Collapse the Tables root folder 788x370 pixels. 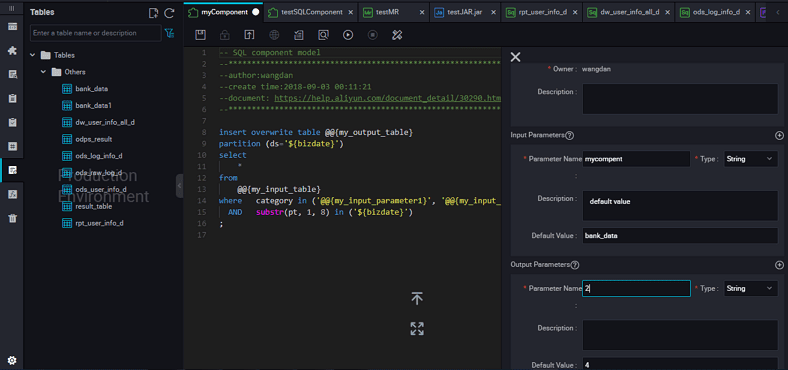(33, 55)
